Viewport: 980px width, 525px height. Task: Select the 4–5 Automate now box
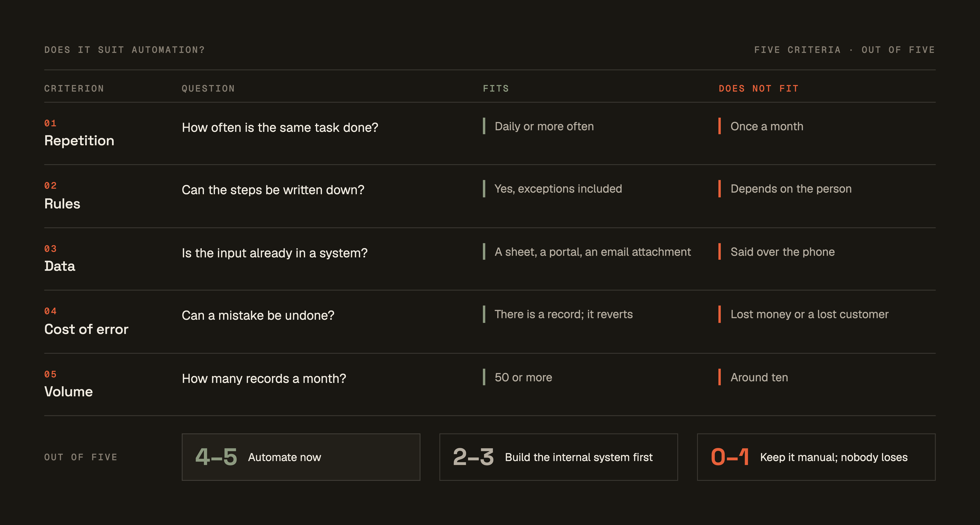tap(301, 457)
